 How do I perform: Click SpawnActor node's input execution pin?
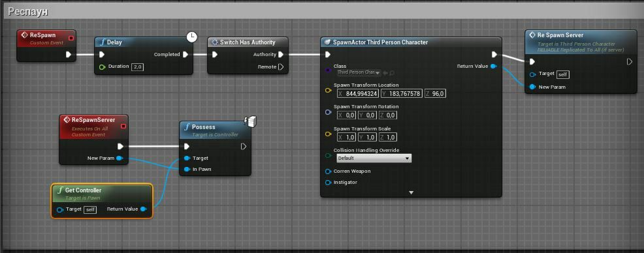[x=327, y=55]
